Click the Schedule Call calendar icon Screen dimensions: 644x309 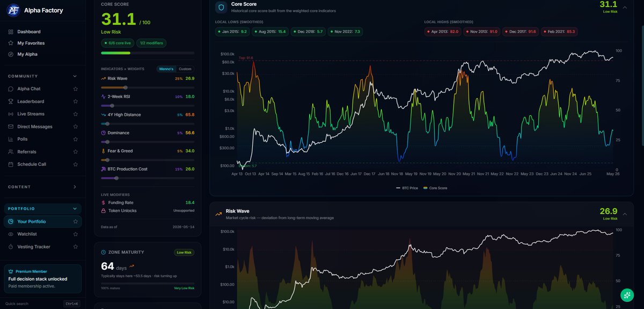[11, 164]
